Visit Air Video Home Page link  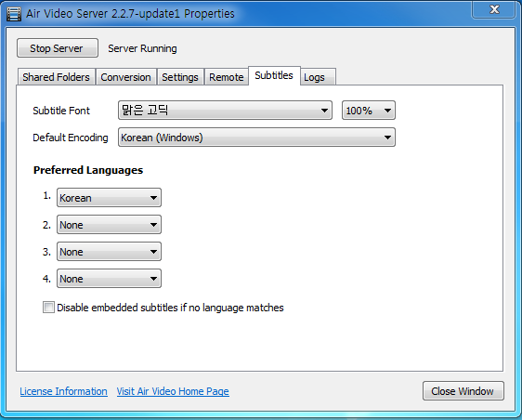pos(173,391)
